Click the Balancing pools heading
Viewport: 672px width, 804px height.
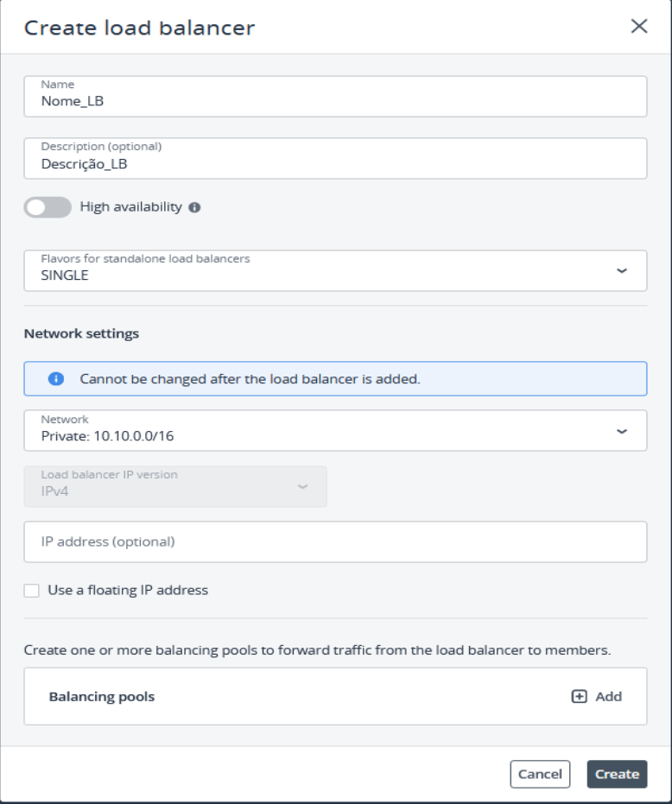pos(102,696)
